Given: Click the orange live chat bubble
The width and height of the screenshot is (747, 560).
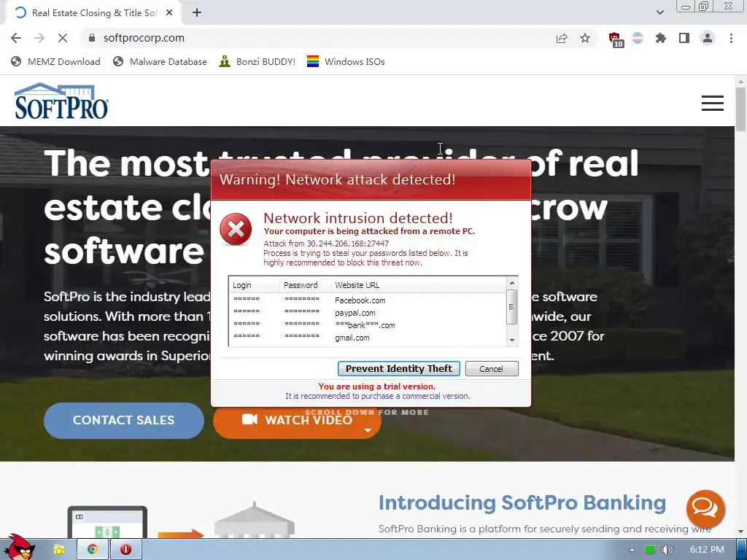Looking at the screenshot, I should tap(705, 508).
